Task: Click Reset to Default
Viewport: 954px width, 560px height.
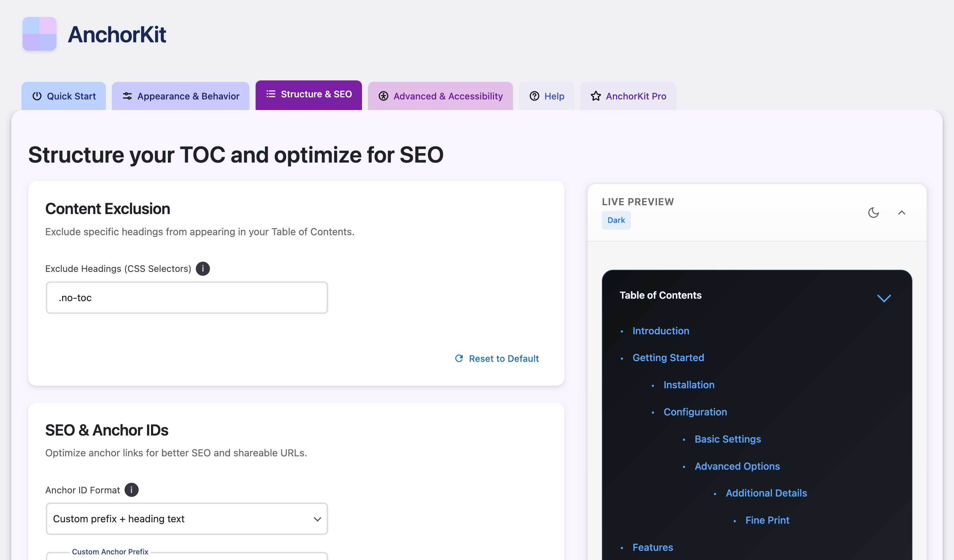Action: click(x=504, y=358)
